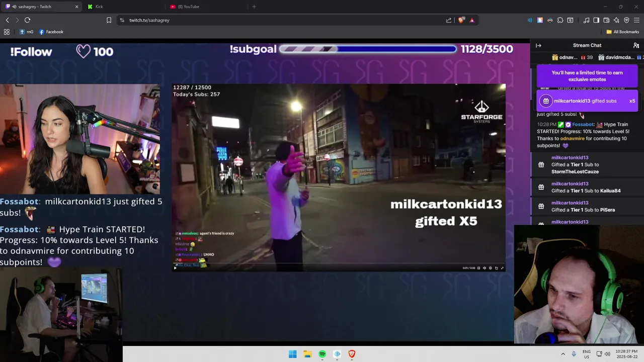Open Spotify from taskbar
Viewport: 644px width, 362px height.
(322, 354)
